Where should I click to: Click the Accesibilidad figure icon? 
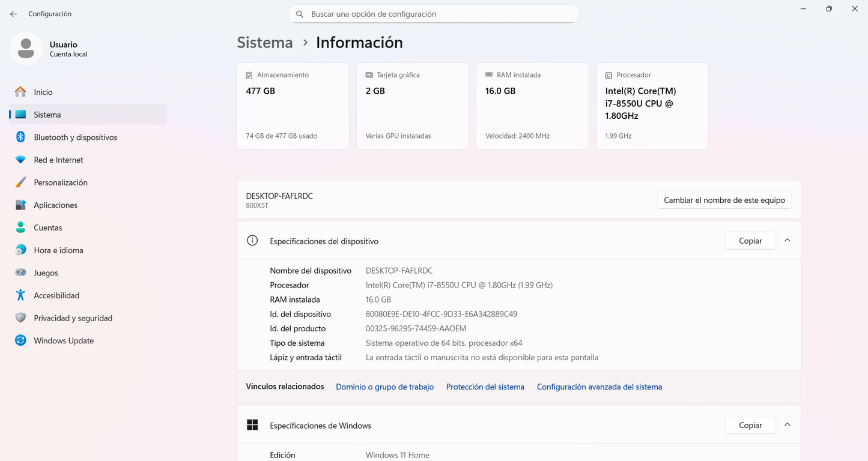(x=20, y=295)
